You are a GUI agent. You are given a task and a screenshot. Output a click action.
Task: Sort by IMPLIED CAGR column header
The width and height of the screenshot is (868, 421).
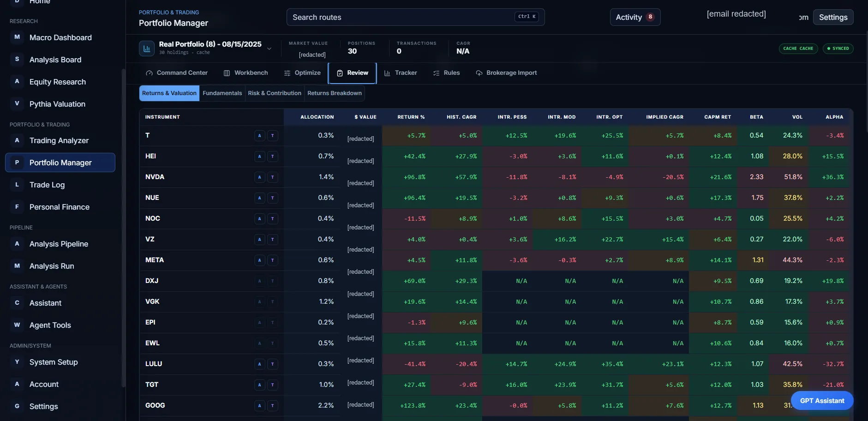pyautogui.click(x=664, y=117)
